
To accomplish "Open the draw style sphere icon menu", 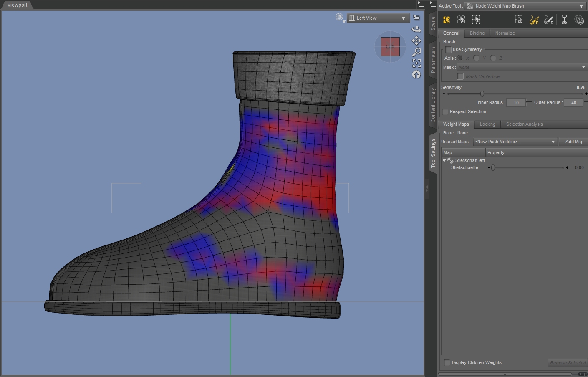I will pyautogui.click(x=340, y=18).
